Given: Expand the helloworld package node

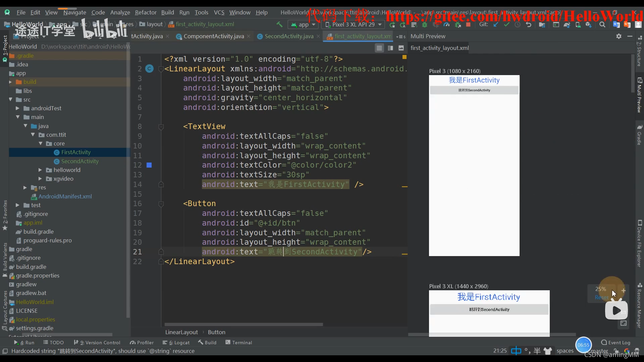Looking at the screenshot, I should [x=40, y=170].
